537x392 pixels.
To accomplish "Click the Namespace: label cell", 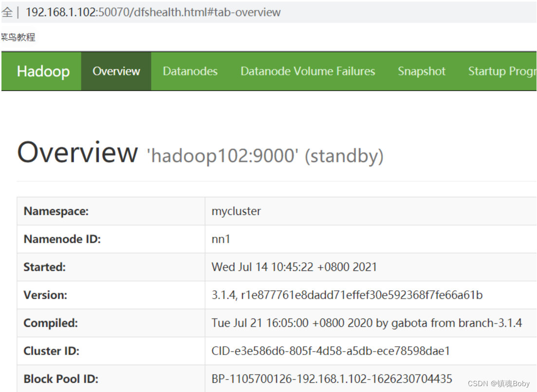I will tap(111, 211).
